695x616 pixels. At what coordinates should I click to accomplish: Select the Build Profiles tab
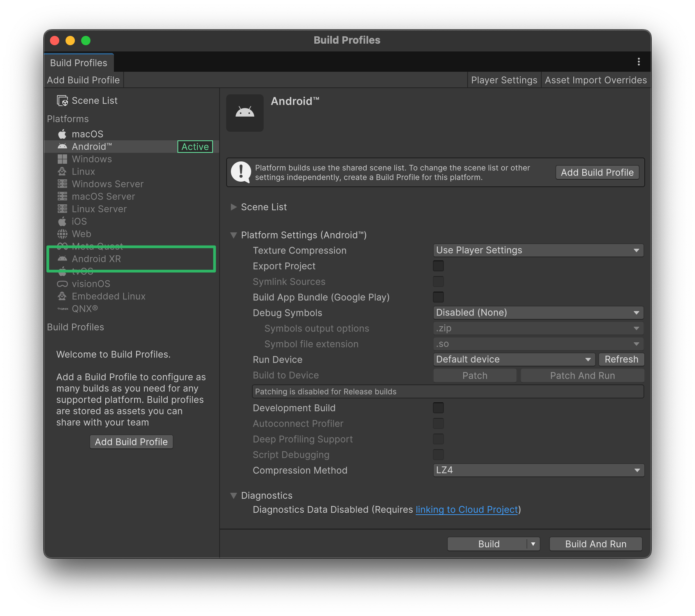[x=79, y=63]
